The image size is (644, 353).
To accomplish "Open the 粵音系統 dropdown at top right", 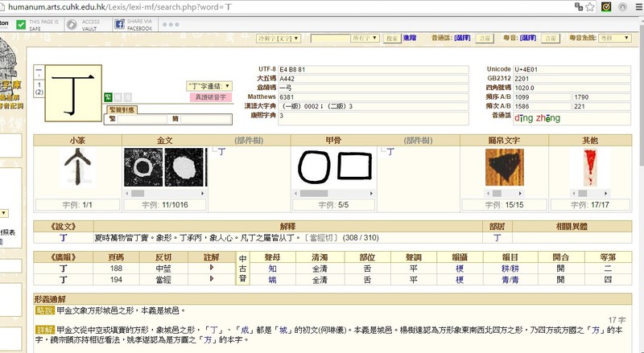I will pyautogui.click(x=615, y=38).
